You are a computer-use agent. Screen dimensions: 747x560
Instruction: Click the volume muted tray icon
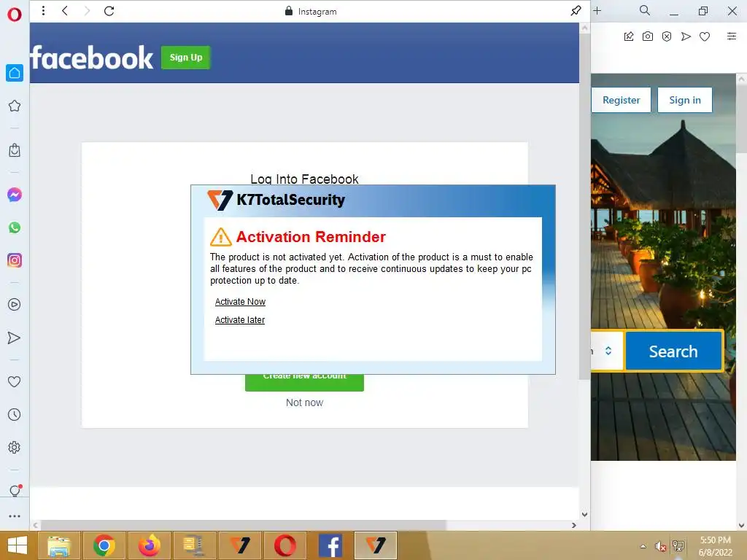[659, 546]
